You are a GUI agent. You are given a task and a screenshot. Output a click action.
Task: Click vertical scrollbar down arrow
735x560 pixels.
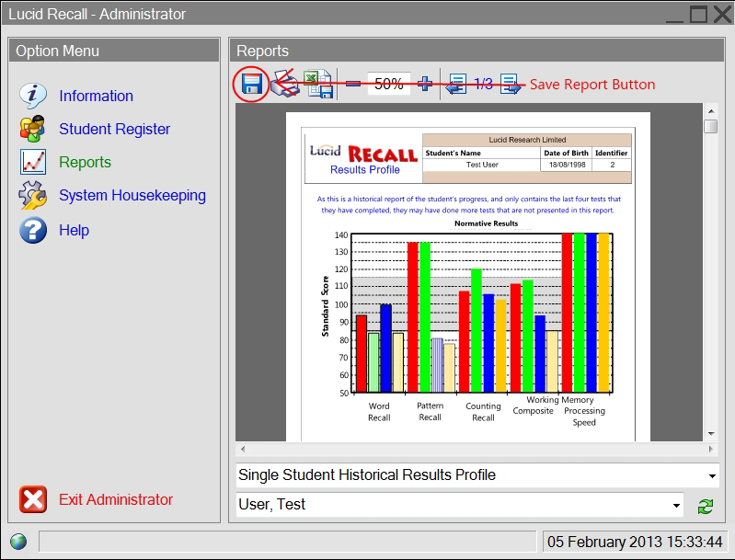point(711,433)
